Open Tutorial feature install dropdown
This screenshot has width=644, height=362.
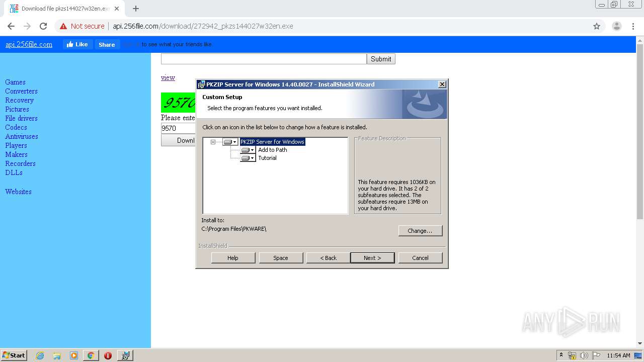point(248,158)
